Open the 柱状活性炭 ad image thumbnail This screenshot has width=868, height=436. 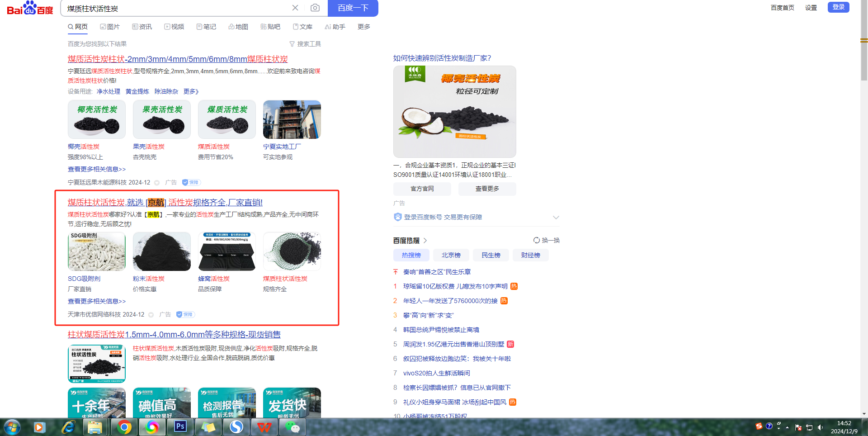97,364
